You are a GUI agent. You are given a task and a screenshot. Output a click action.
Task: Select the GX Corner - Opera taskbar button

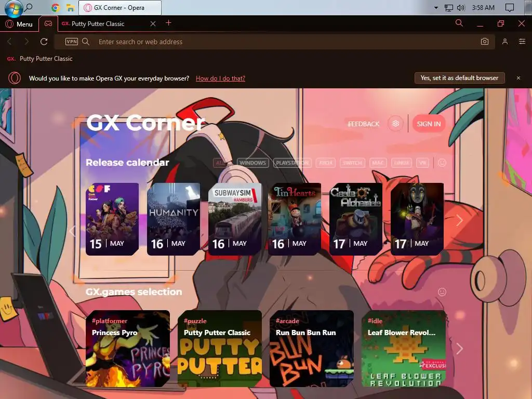pos(120,7)
